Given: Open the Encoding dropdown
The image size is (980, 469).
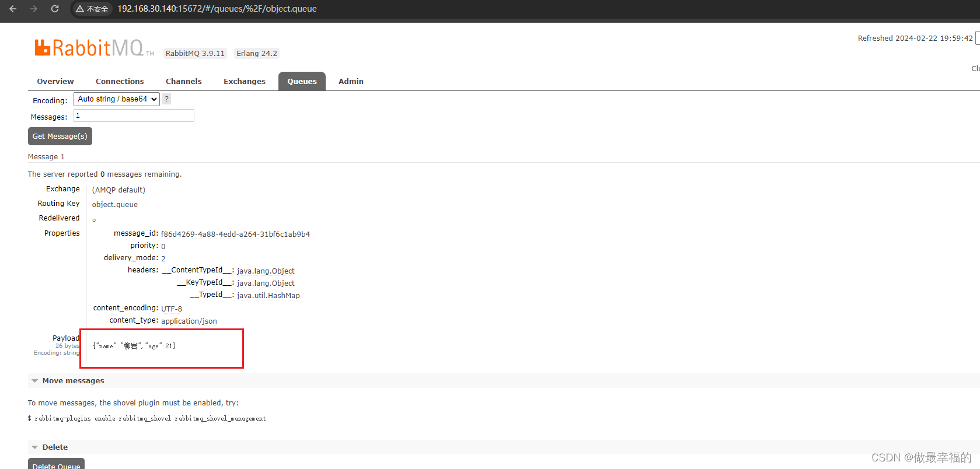Looking at the screenshot, I should (x=117, y=99).
